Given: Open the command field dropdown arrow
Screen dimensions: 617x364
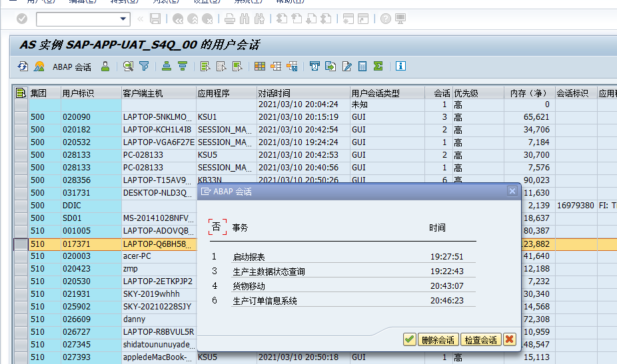Looking at the screenshot, I should (x=123, y=19).
